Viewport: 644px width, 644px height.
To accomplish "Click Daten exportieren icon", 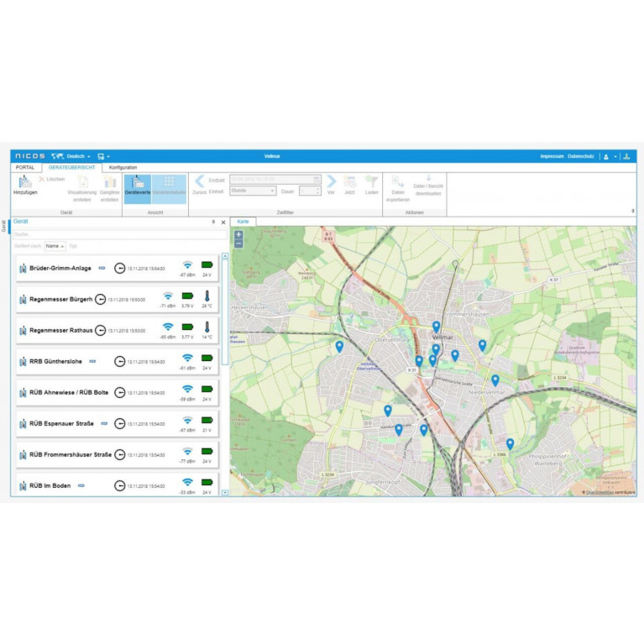I will pyautogui.click(x=398, y=181).
